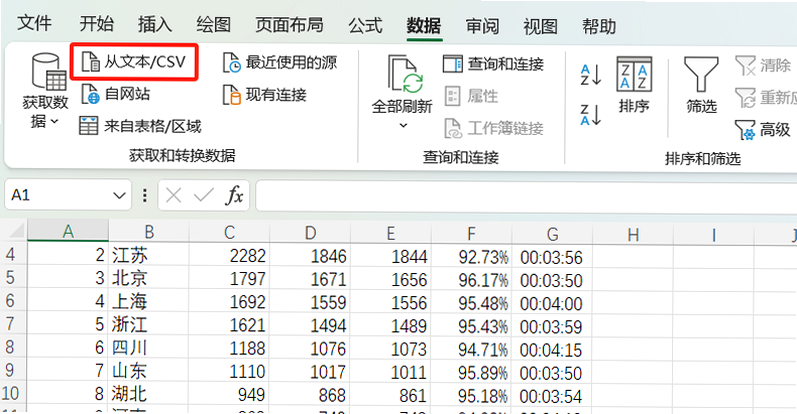Select row 7 header
Image resolution: width=797 pixels, height=414 pixels.
tap(11, 323)
